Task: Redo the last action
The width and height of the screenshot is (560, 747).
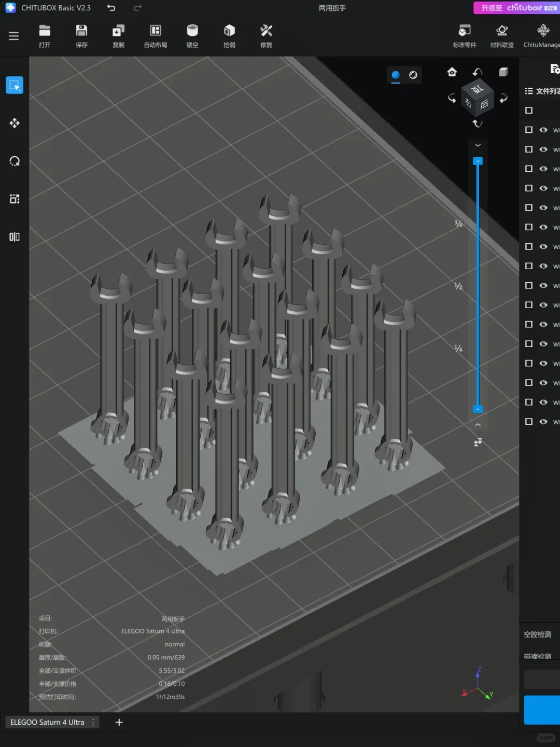Action: click(x=137, y=8)
